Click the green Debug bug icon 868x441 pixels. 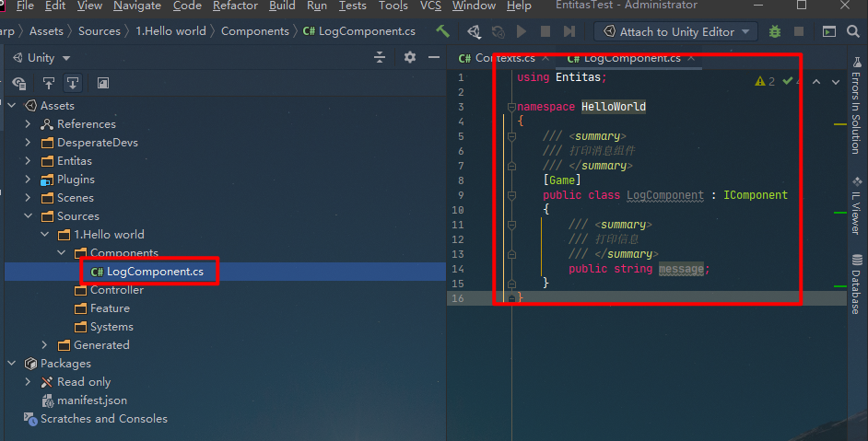click(775, 31)
